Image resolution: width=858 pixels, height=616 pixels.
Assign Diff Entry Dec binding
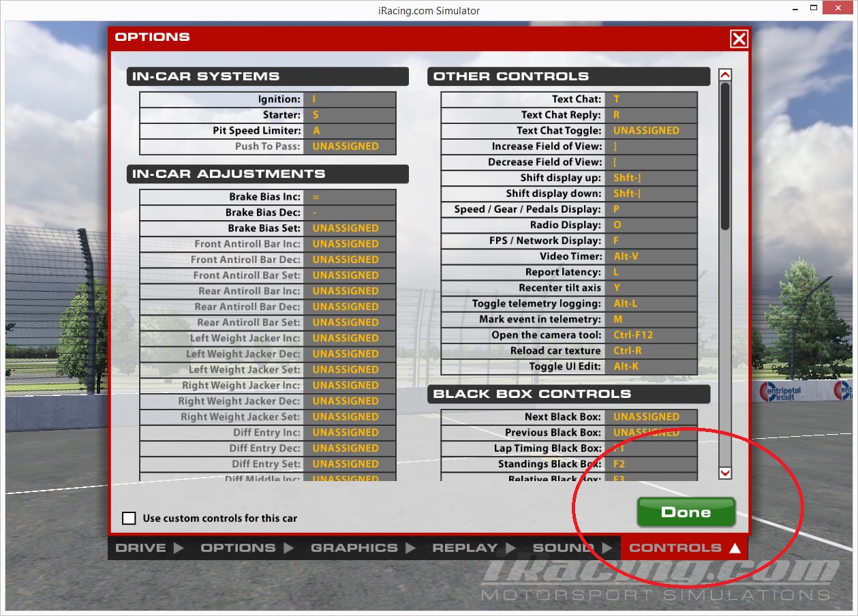tap(350, 448)
